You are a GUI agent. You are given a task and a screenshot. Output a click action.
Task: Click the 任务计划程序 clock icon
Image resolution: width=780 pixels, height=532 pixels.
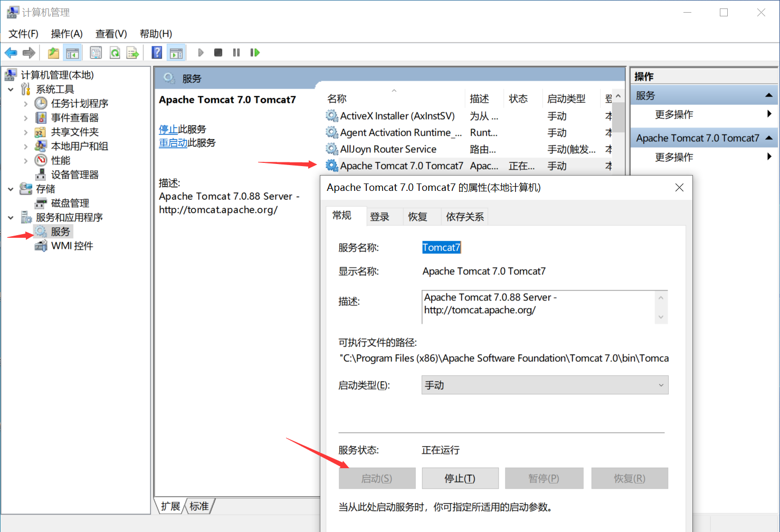click(x=41, y=103)
